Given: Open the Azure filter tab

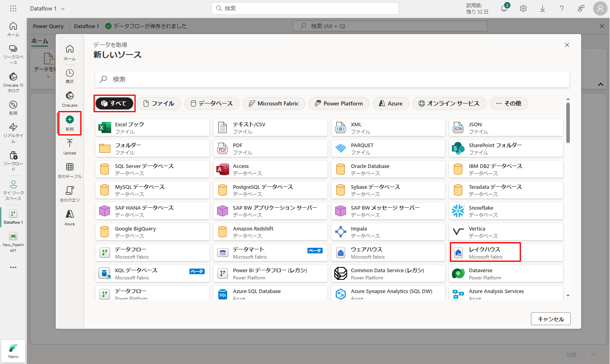Looking at the screenshot, I should click(x=390, y=103).
